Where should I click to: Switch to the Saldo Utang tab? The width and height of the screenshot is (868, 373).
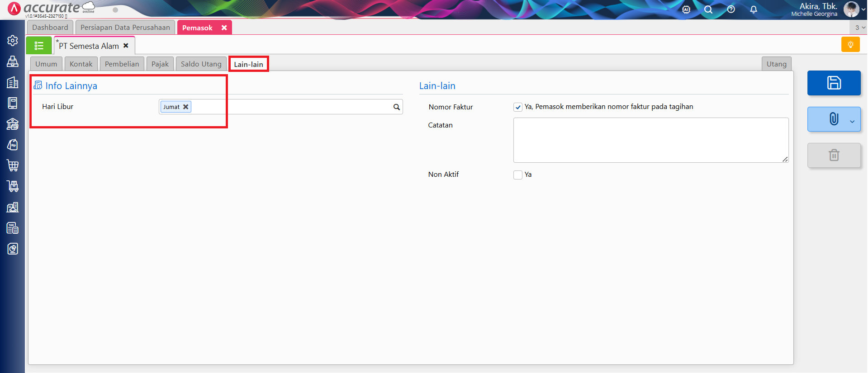point(201,64)
